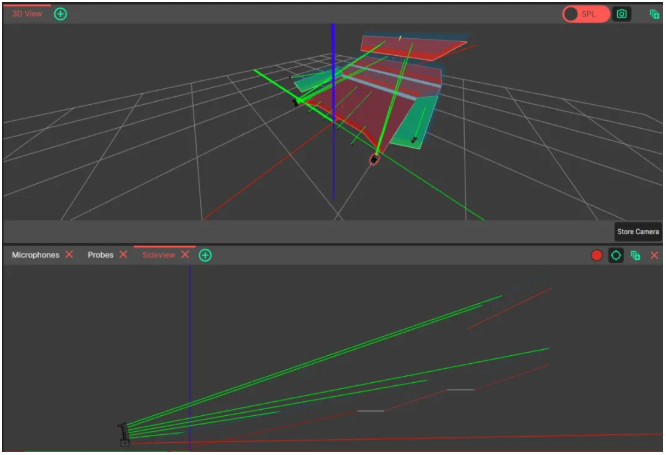Click the Store Camera tooltip label
This screenshot has height=455, width=666.
coord(637,232)
